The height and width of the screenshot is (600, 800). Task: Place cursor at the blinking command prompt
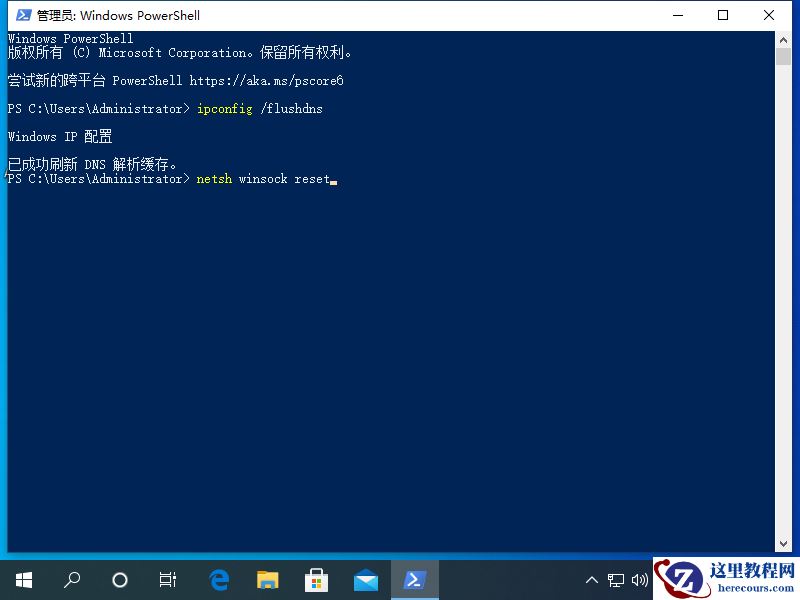(335, 181)
